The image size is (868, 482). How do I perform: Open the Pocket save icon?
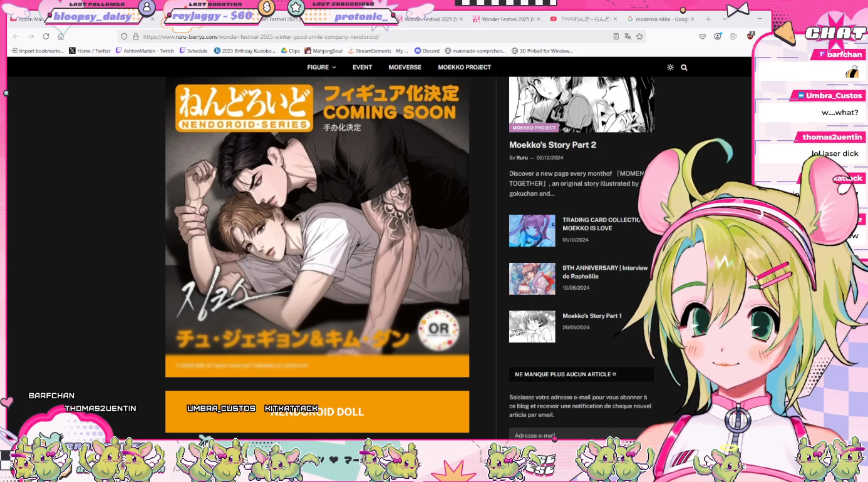click(x=702, y=36)
